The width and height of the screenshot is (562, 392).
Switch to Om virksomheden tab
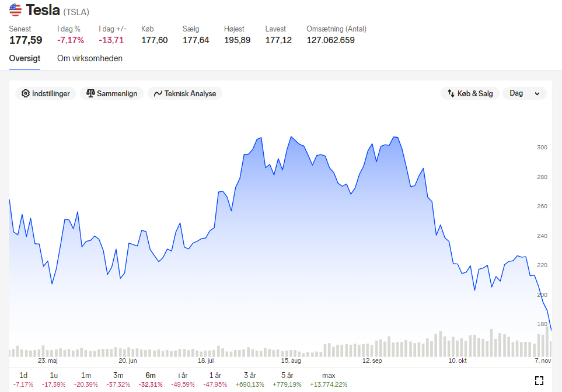90,58
